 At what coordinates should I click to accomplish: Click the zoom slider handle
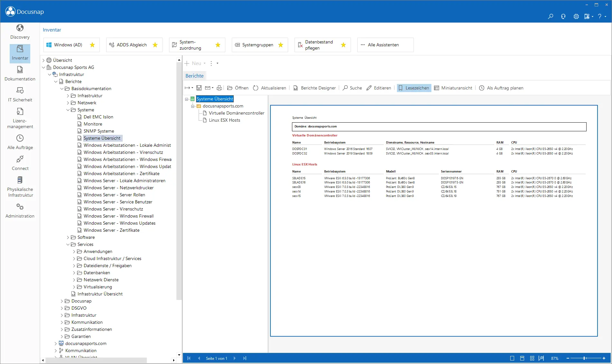tap(585, 358)
